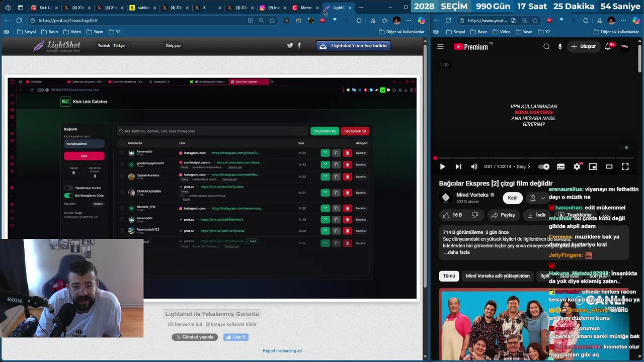Click Gönderi yayınla X share button
Viewport: 644px width, 362px height.
click(195, 337)
